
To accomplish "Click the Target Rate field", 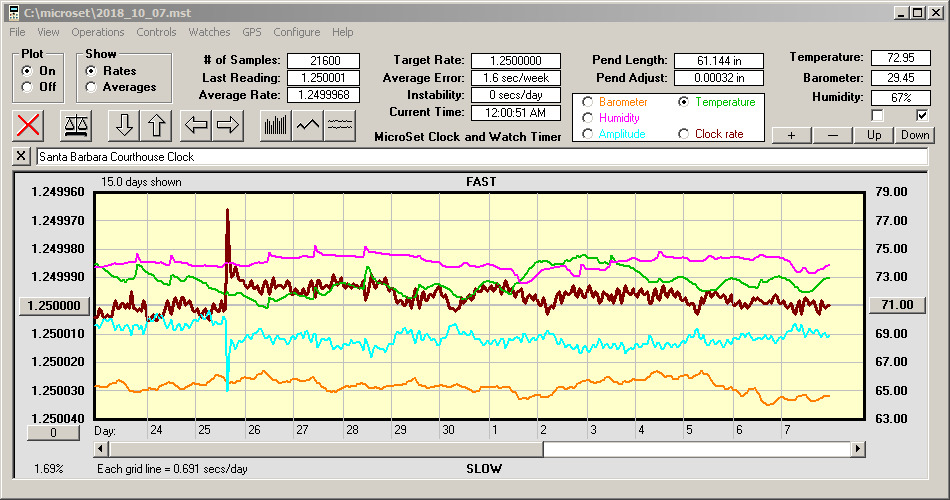I will (516, 61).
